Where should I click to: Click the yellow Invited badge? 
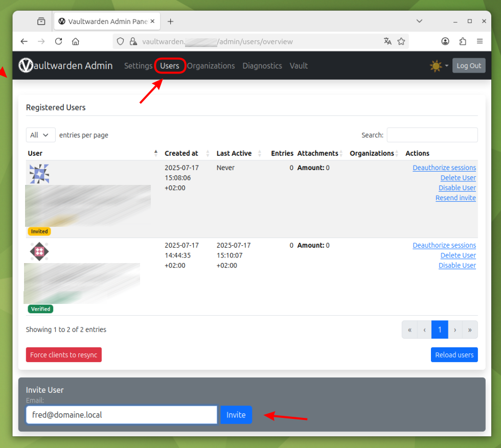pyautogui.click(x=39, y=231)
